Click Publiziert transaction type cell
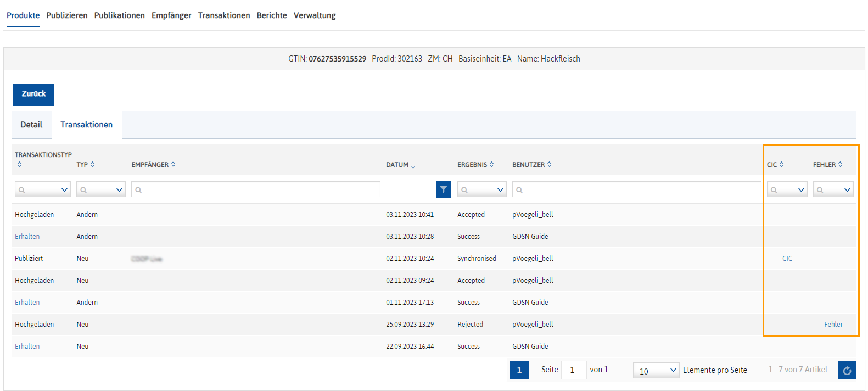The height and width of the screenshot is (391, 868). [29, 259]
